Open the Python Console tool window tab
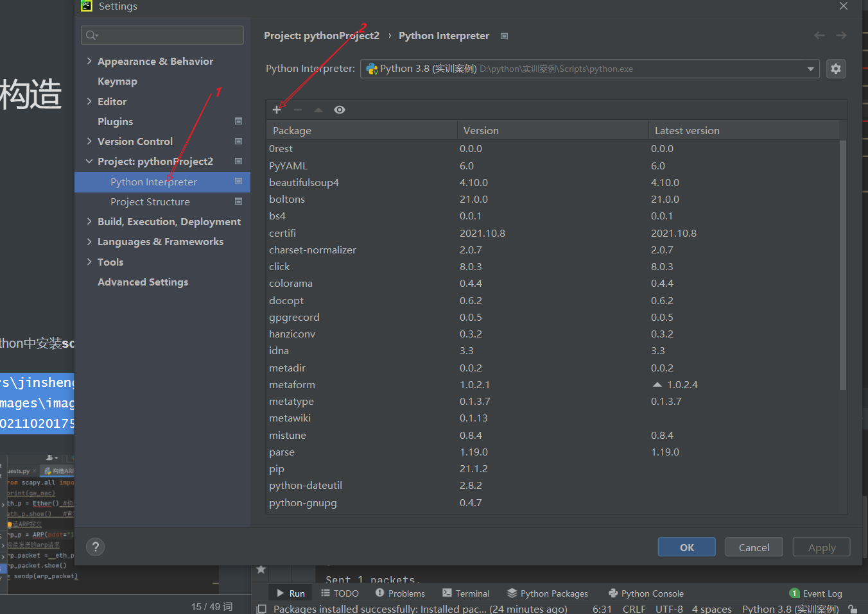This screenshot has width=868, height=614. [x=646, y=593]
